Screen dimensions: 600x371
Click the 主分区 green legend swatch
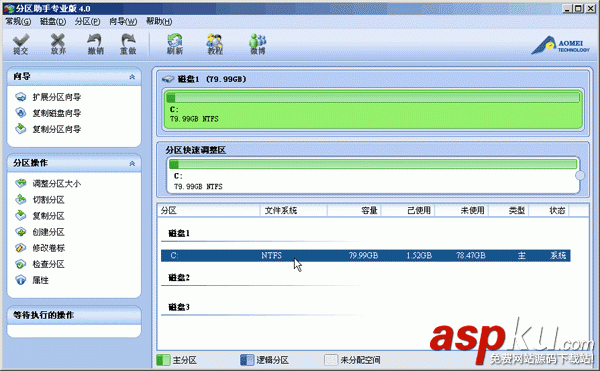coord(163,360)
